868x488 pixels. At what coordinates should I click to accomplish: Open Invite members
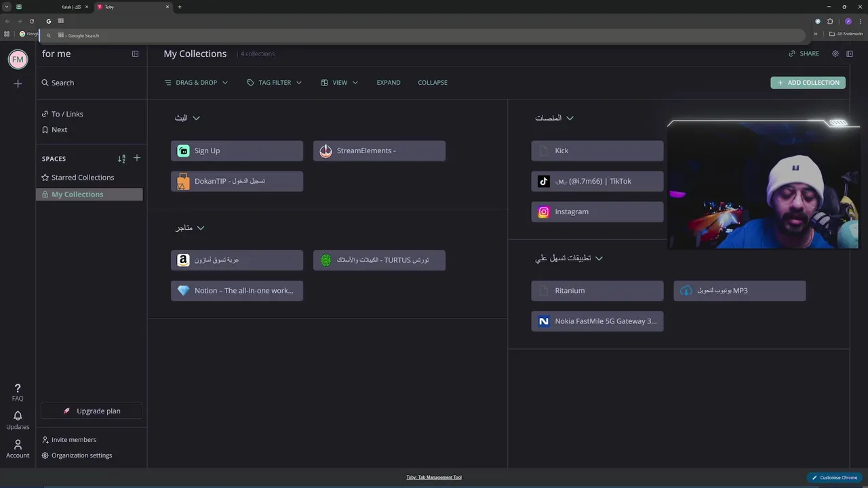69,440
